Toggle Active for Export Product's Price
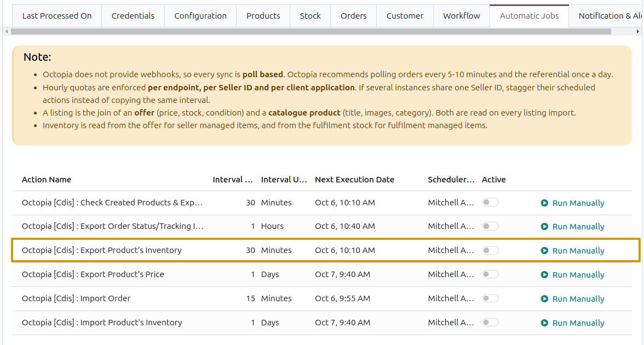This screenshot has width=644, height=345. tap(490, 274)
